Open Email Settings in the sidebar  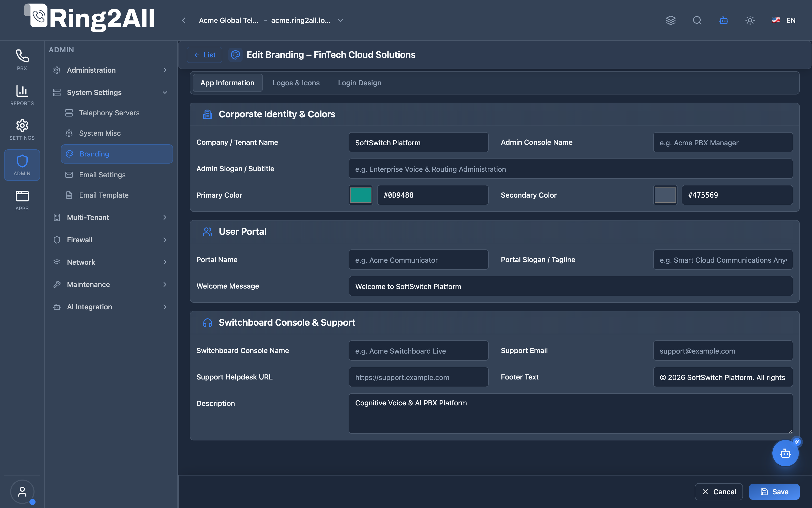[117, 175]
